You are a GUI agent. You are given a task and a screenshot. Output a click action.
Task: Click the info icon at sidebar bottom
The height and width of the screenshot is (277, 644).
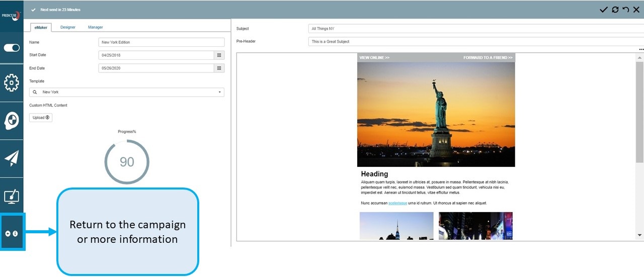[16, 234]
